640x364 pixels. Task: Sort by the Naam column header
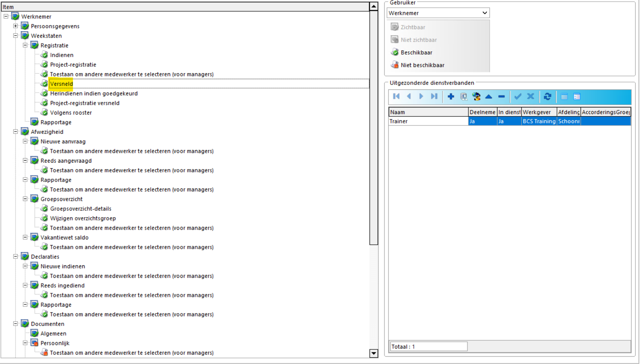428,112
